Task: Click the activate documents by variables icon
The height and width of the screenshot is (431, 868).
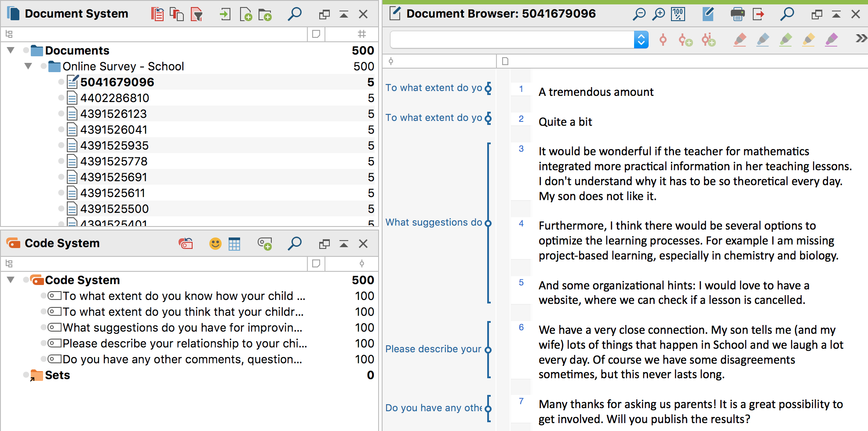Action: pos(177,14)
